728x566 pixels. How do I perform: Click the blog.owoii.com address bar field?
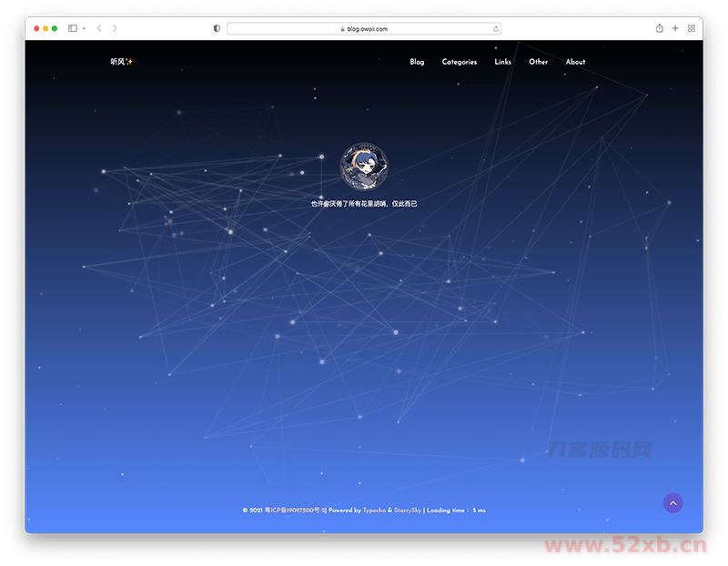364,28
